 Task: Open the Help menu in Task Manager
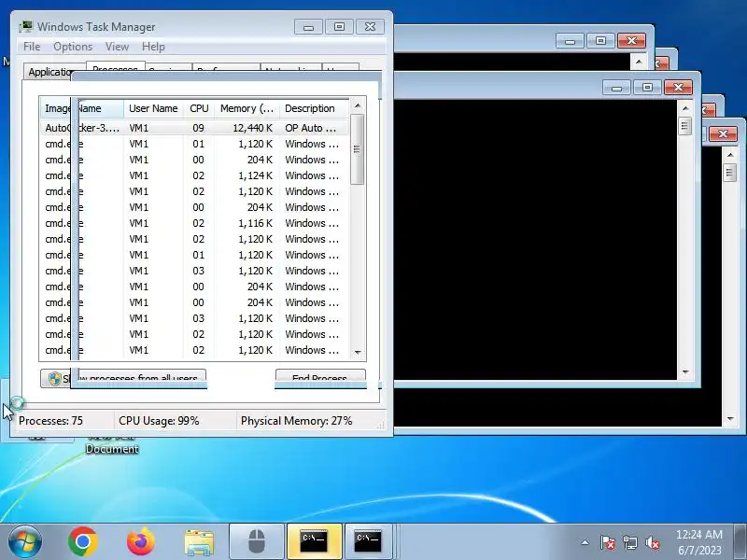(x=153, y=47)
